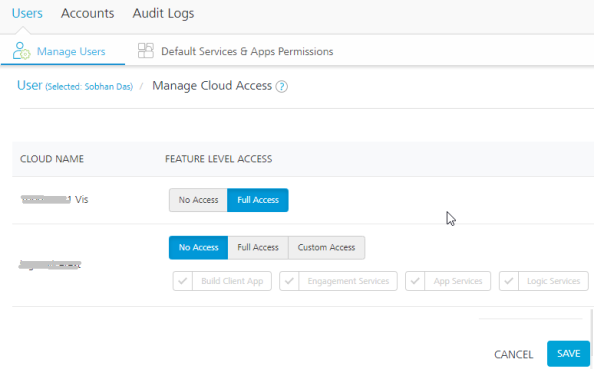Choose Custom Access for second cloud
The height and width of the screenshot is (369, 594).
pyautogui.click(x=327, y=248)
